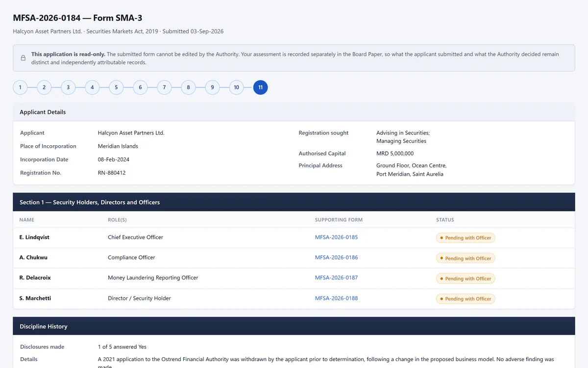This screenshot has width=588, height=368.
Task: Go to step 4 in the stepper
Action: point(92,87)
